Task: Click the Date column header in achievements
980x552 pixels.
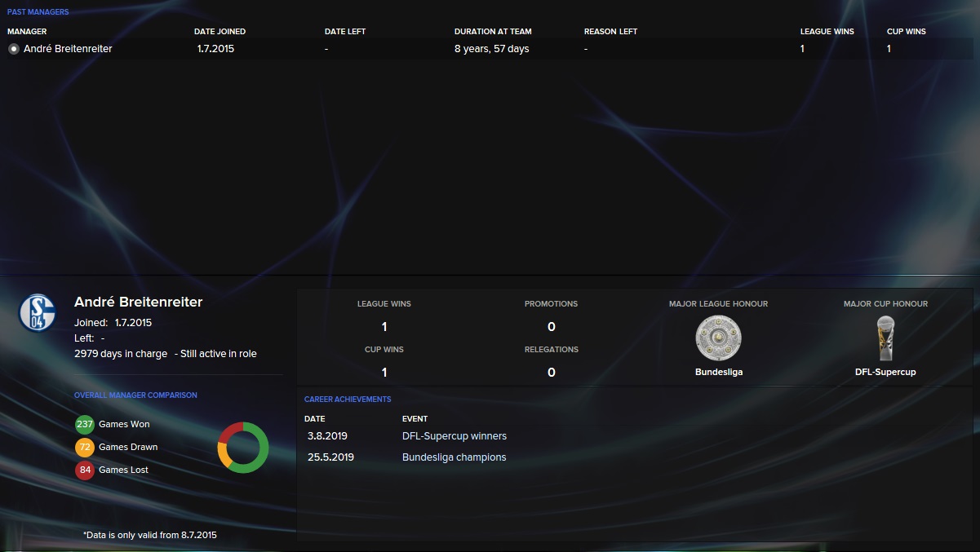Action: click(314, 419)
